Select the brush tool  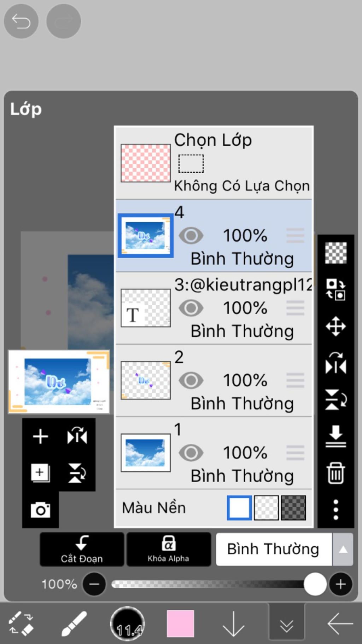click(x=74, y=624)
